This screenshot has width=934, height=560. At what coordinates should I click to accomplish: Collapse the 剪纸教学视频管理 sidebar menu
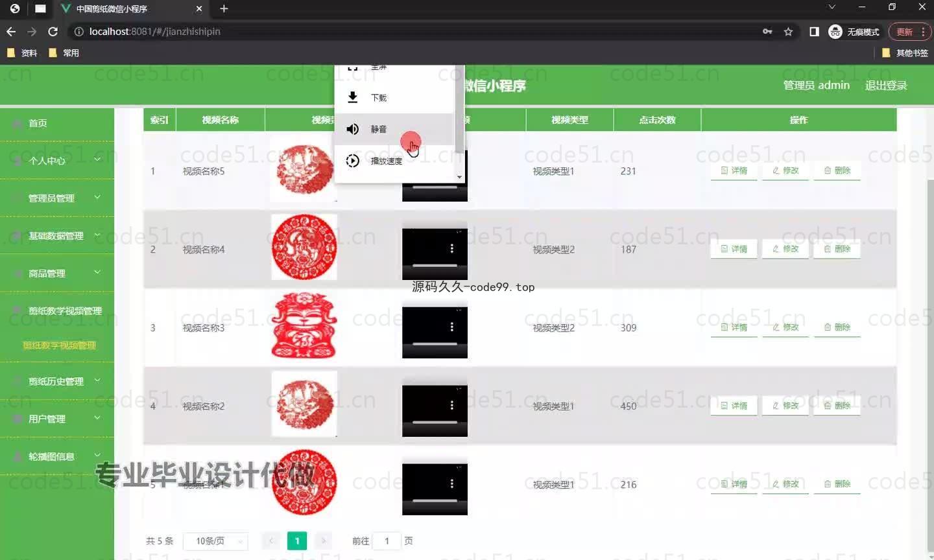[x=57, y=310]
